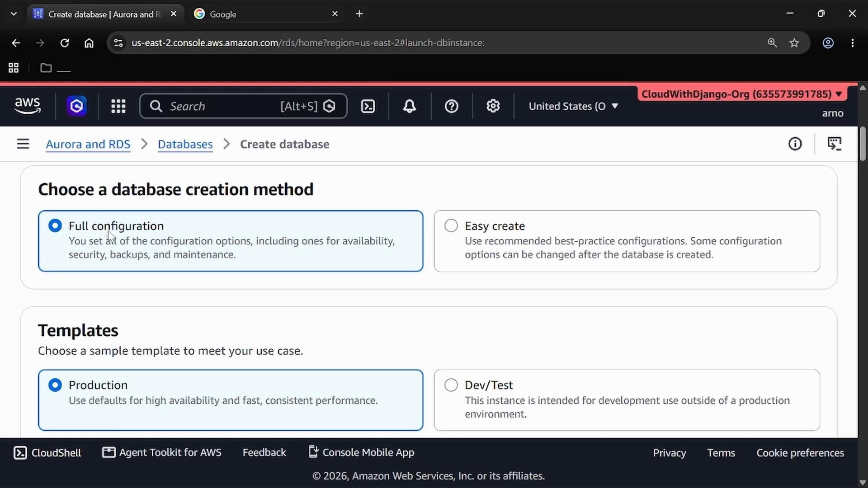Open the bookmarks apps grid icon
This screenshot has width=868, height=488.
(x=14, y=68)
